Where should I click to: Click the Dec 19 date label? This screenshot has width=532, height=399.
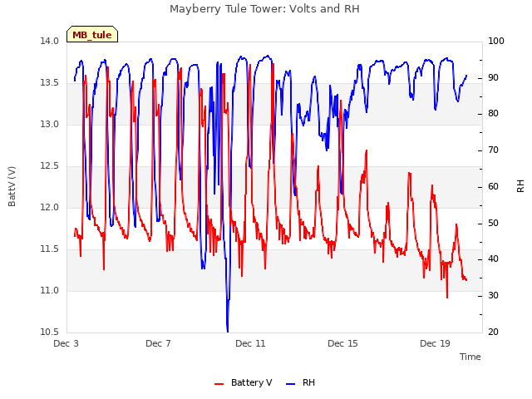click(435, 343)
